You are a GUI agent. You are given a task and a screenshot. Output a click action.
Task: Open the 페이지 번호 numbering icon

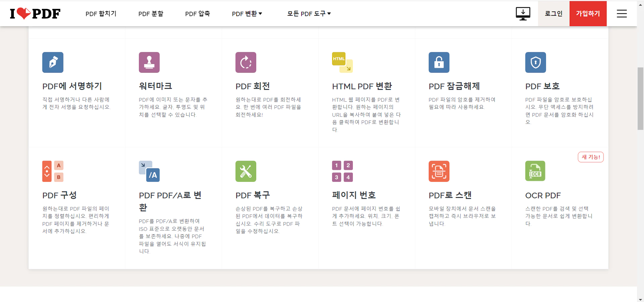(342, 171)
